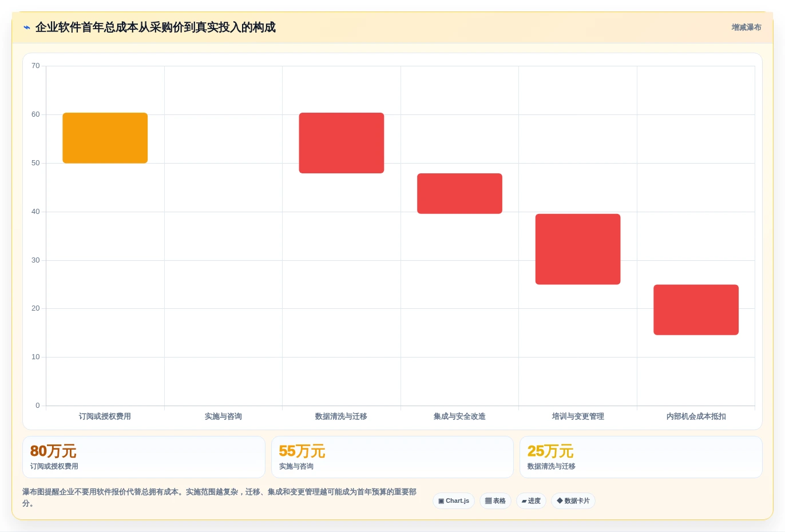Click the y-axis value 50
The width and height of the screenshot is (785, 532).
coord(35,163)
